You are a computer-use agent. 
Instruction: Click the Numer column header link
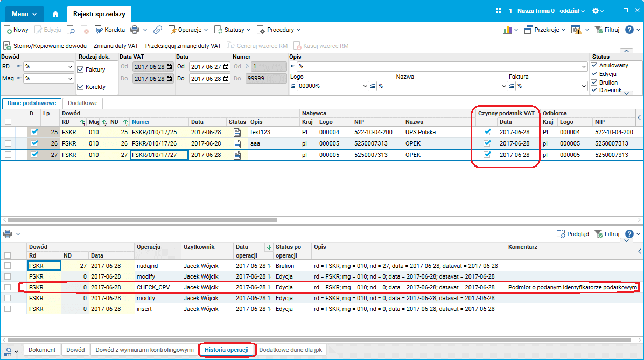tap(141, 122)
